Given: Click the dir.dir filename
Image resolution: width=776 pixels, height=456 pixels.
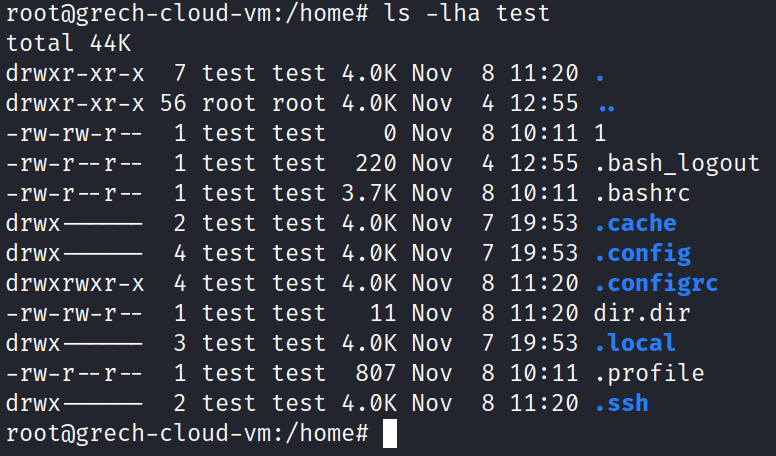Looking at the screenshot, I should (x=642, y=313).
